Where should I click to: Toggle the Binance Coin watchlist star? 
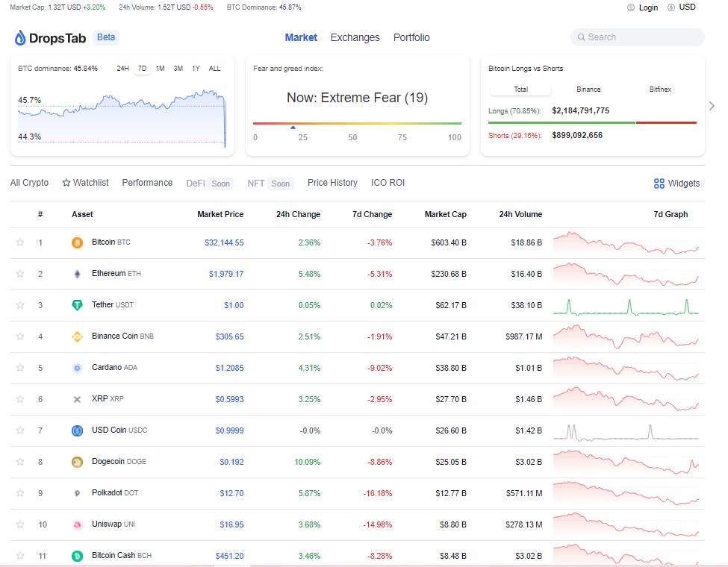coord(20,336)
